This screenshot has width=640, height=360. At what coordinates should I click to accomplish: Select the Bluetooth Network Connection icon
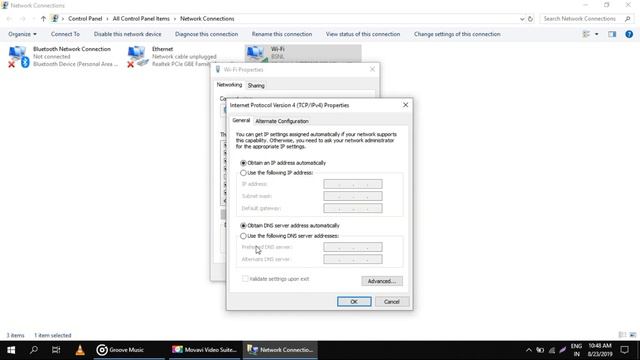[x=19, y=56]
